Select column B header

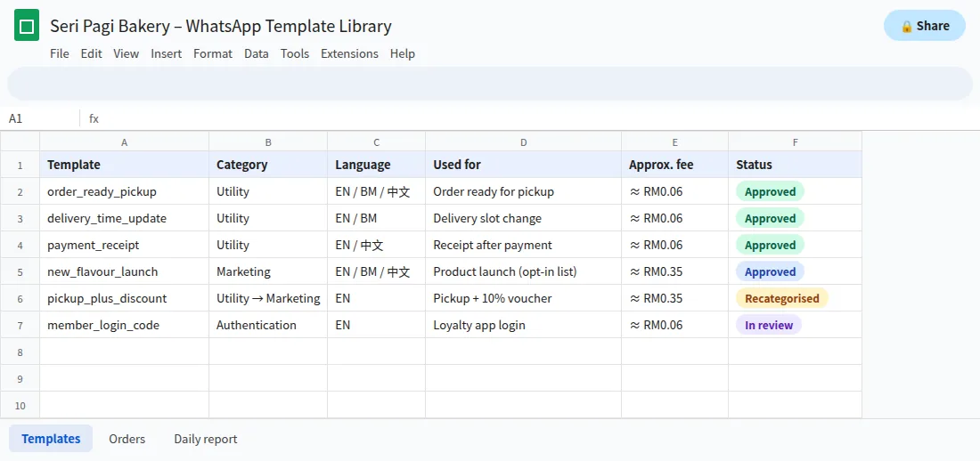pos(268,142)
